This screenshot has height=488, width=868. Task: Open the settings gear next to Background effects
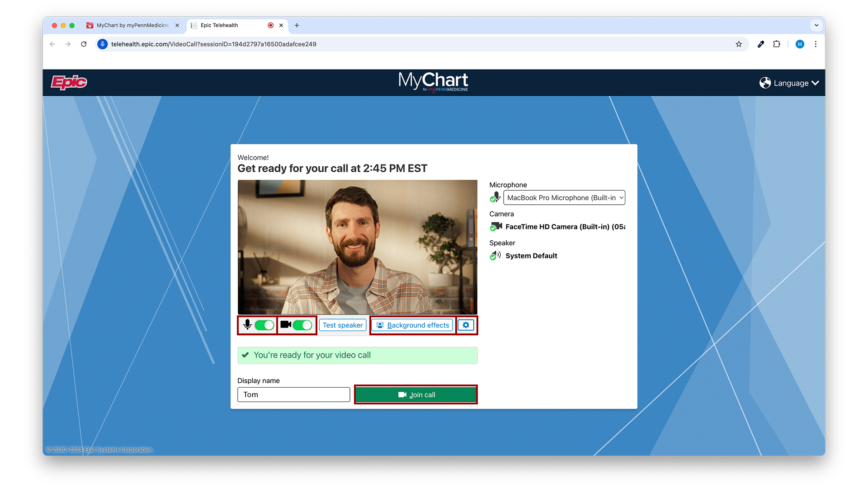[x=466, y=325]
